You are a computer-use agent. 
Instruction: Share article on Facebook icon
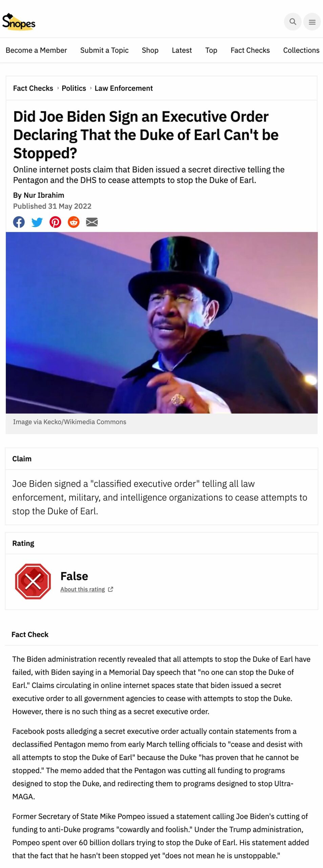tap(19, 222)
